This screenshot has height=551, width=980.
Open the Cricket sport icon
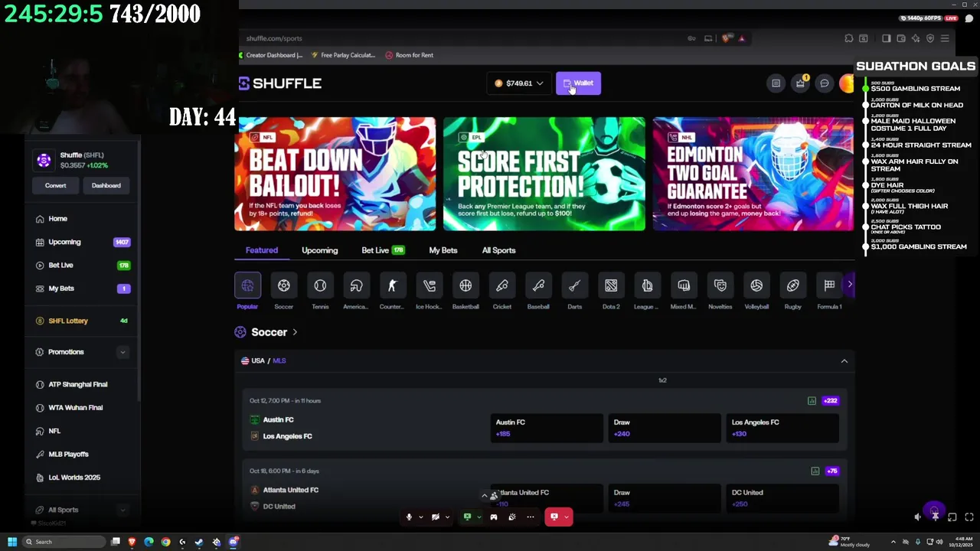(x=502, y=285)
